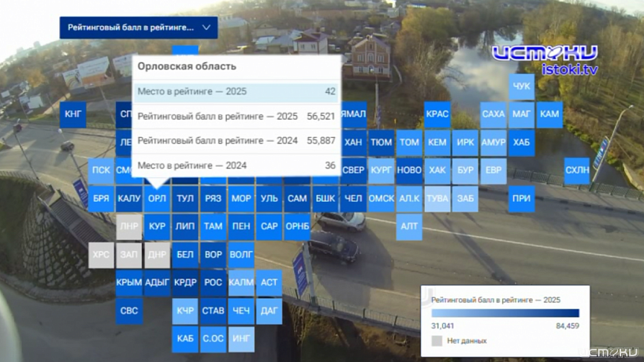
Task: Click the gray ЛНР no-data tile
Action: point(128,226)
